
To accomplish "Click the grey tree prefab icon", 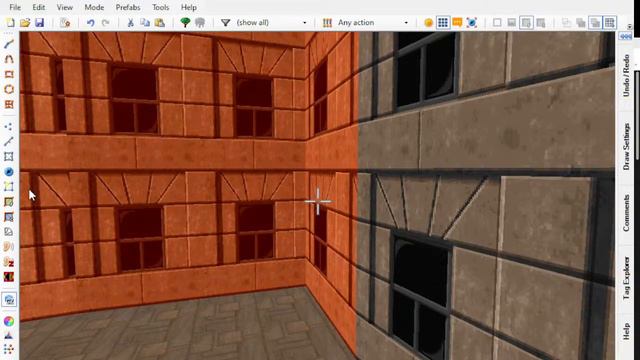I will (x=200, y=23).
